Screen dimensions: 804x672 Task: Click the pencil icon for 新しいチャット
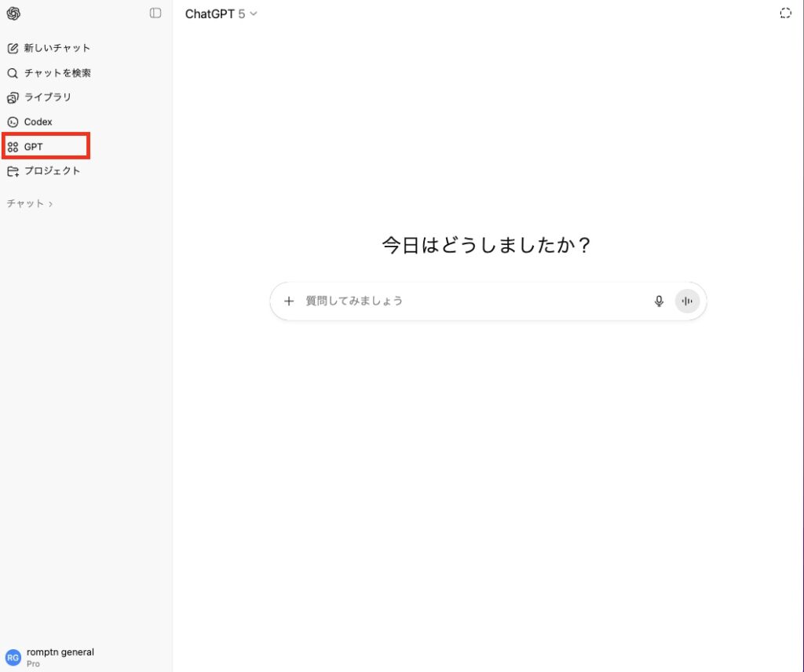click(13, 48)
